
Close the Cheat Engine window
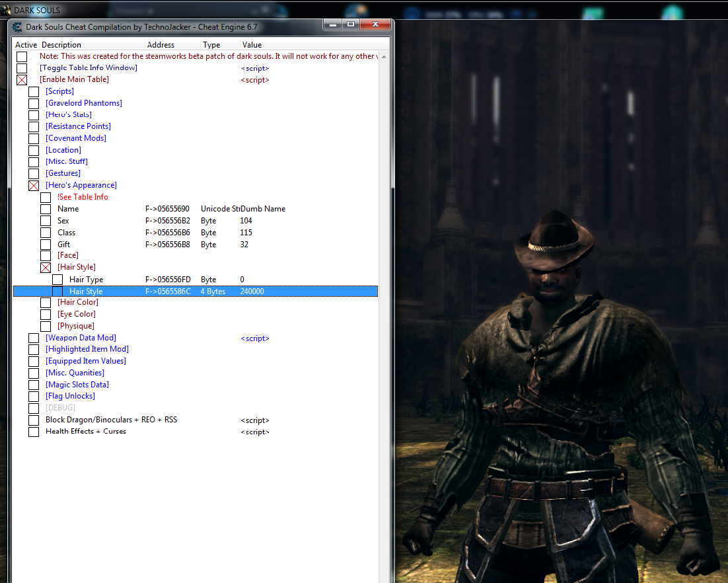tap(376, 24)
